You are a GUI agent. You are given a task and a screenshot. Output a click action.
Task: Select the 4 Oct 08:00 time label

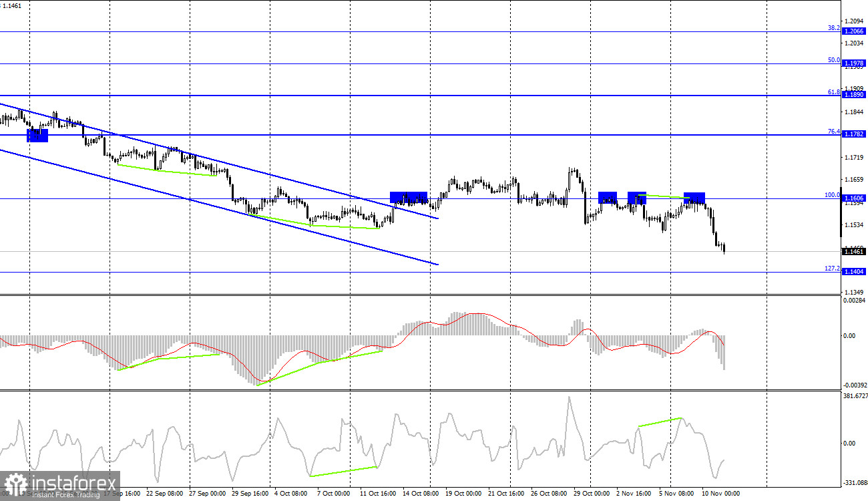coord(292,494)
